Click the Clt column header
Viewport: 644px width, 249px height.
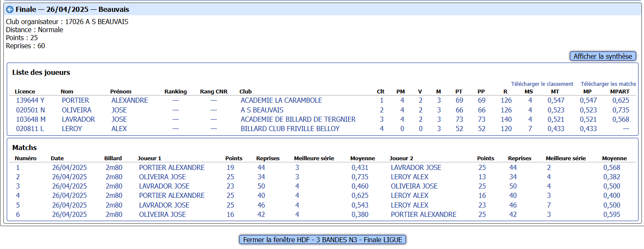381,91
